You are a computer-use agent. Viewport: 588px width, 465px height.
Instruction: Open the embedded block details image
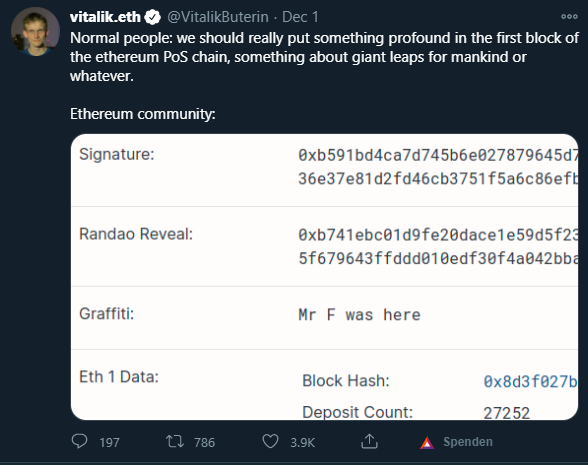324,277
